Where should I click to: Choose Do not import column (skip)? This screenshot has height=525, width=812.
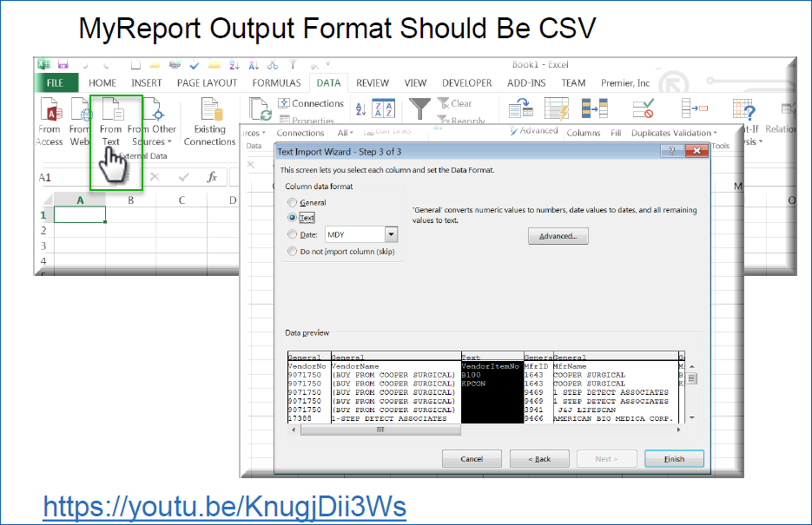[292, 251]
